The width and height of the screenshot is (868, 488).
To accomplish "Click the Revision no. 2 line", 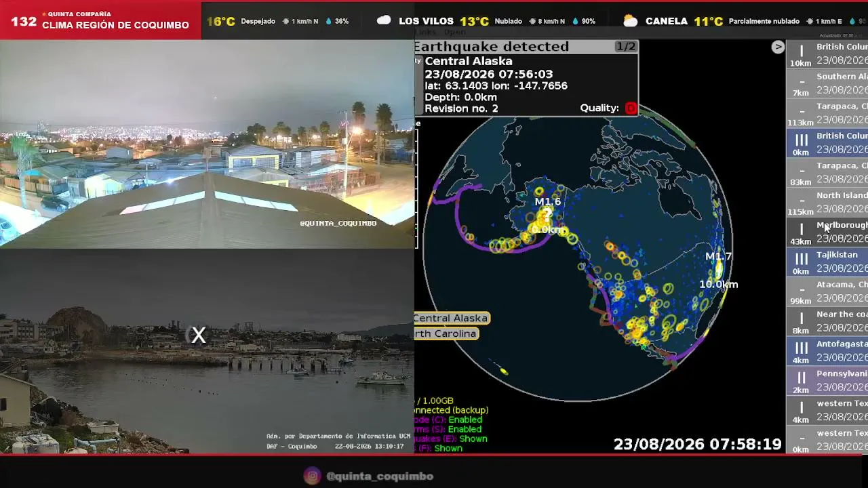I will 461,108.
